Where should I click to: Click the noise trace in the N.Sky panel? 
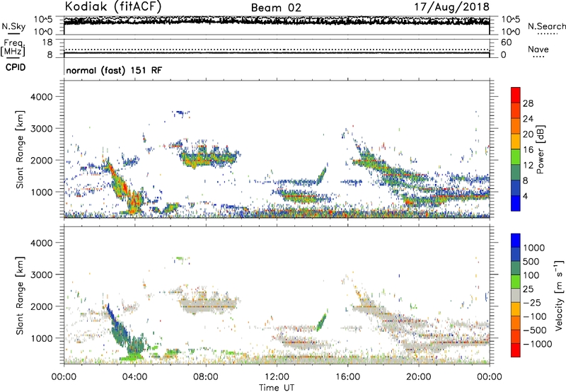(x=277, y=21)
